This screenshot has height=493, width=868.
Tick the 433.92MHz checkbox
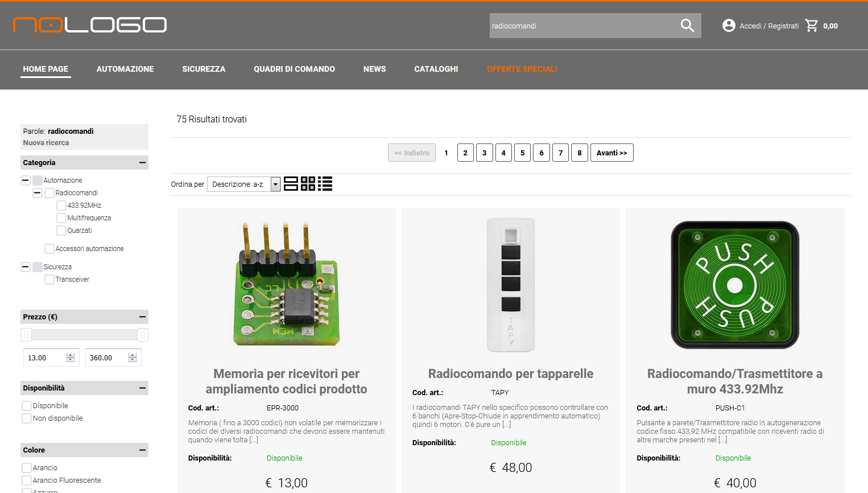(x=61, y=206)
